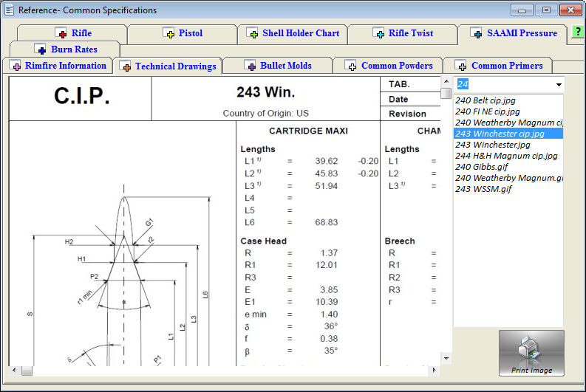Click the white plus icon on Common Primers
The width and height of the screenshot is (586, 392).
461,65
